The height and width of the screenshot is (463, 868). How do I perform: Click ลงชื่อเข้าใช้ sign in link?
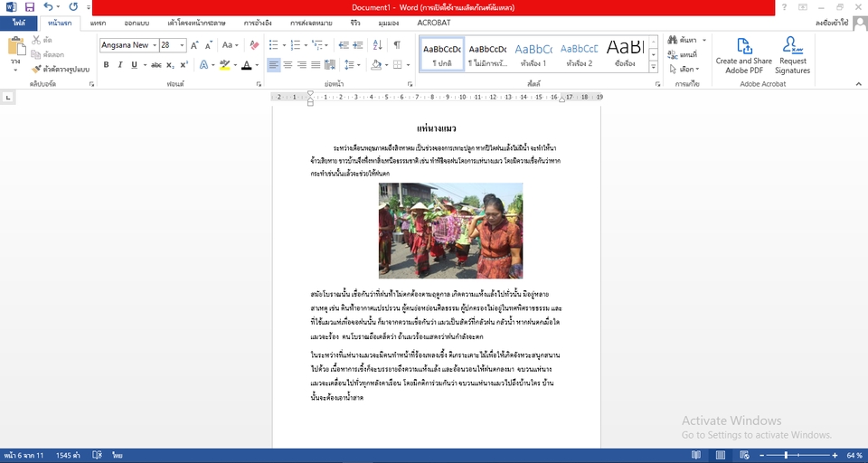click(832, 24)
